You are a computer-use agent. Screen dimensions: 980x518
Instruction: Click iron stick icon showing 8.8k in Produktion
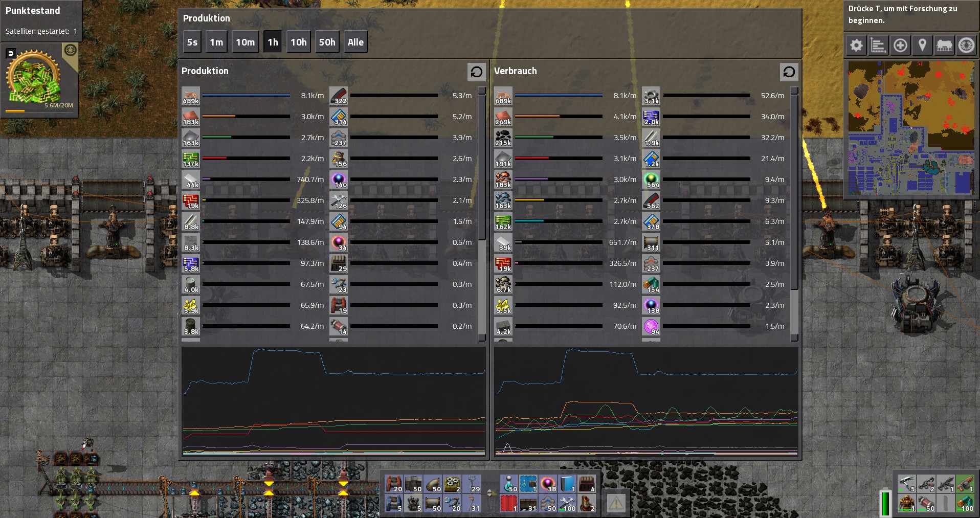191,221
